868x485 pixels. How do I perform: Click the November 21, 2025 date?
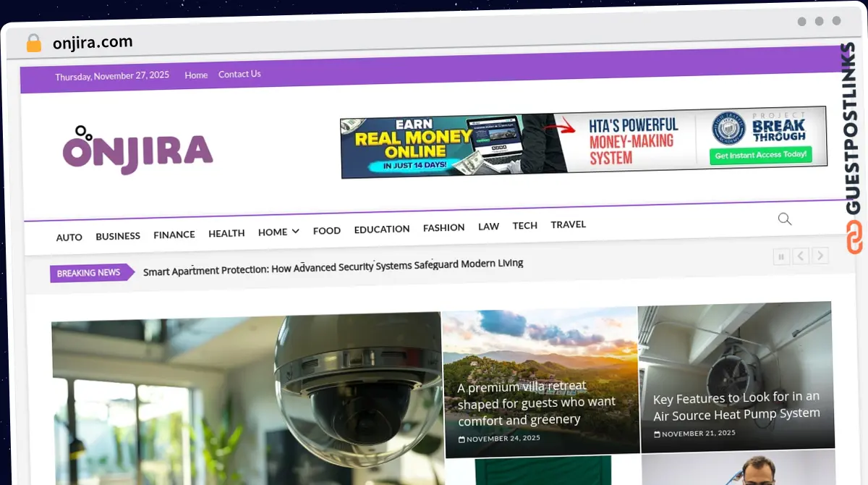tap(694, 434)
